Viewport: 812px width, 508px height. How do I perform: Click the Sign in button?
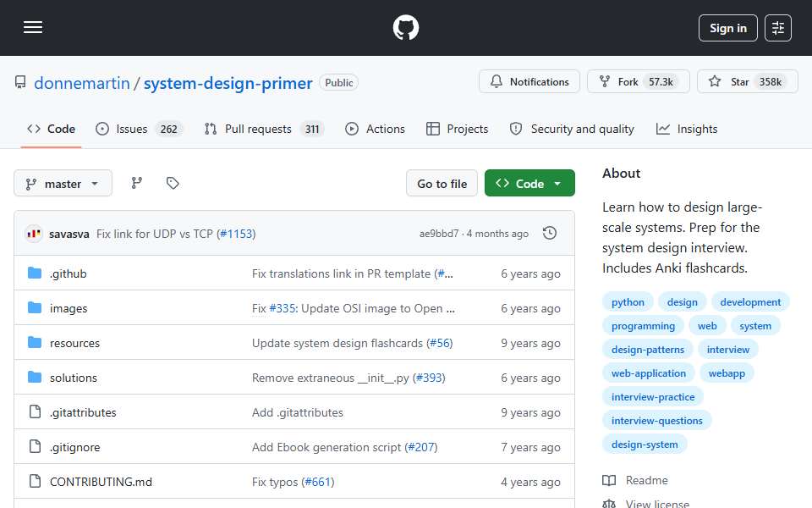[x=727, y=28]
